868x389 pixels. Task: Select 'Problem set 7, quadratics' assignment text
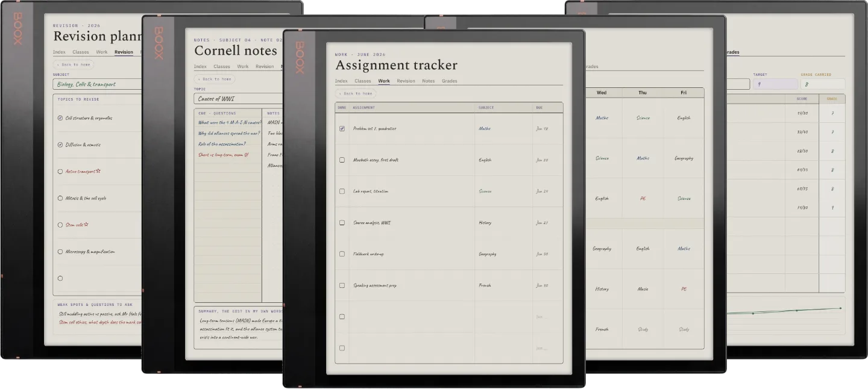point(374,128)
